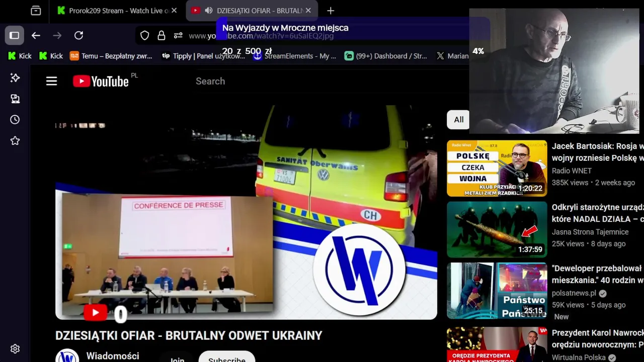Close the DZIESIĄTKI OFIAR tab
The image size is (644, 362).
pos(308,11)
